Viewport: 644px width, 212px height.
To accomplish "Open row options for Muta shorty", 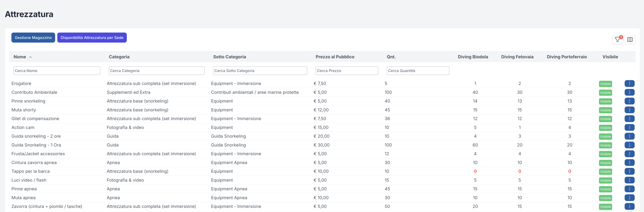I will pos(629,110).
